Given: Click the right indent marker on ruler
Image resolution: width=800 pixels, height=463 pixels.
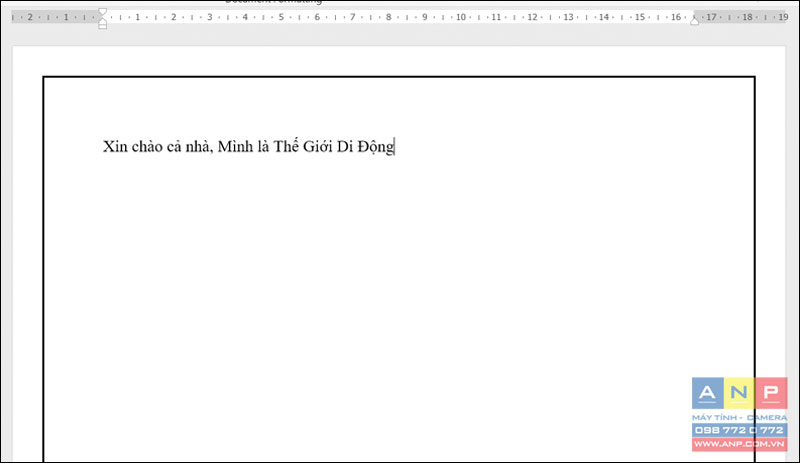Looking at the screenshot, I should pyautogui.click(x=694, y=20).
